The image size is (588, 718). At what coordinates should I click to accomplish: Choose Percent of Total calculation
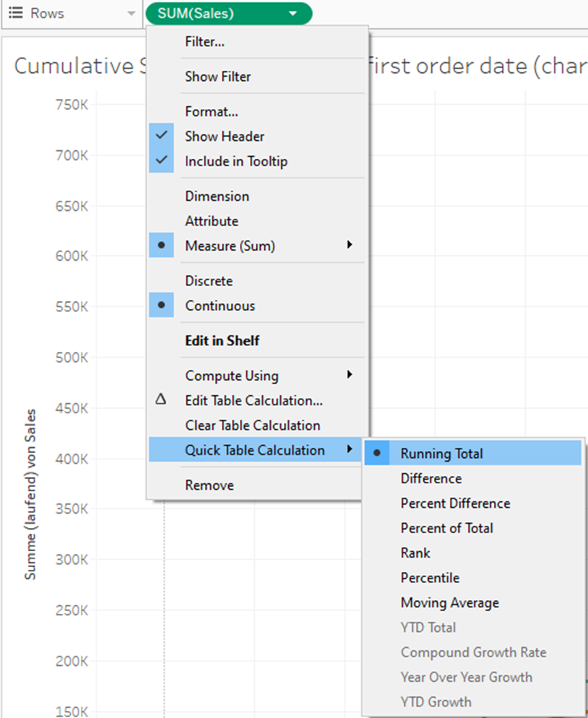[446, 528]
